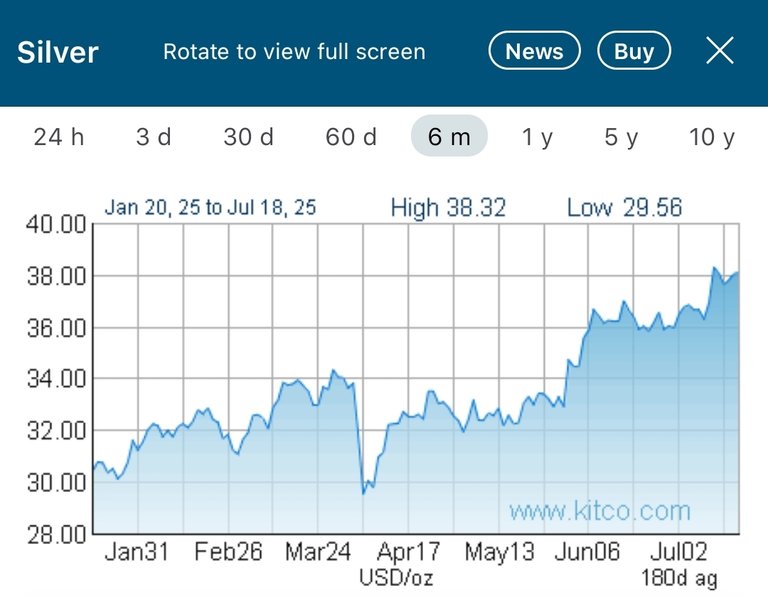Image resolution: width=768 pixels, height=596 pixels.
Task: Click the 'Low 29.56' value
Action: 624,208
